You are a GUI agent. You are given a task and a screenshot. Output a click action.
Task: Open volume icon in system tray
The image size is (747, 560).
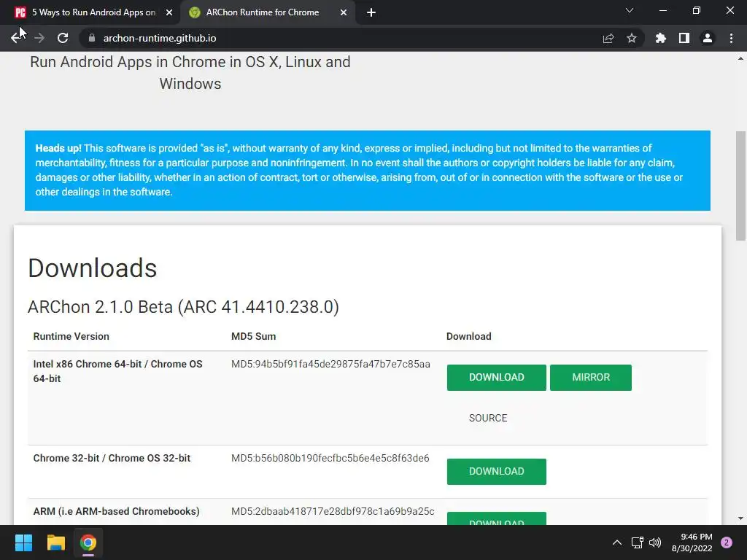[x=655, y=542]
